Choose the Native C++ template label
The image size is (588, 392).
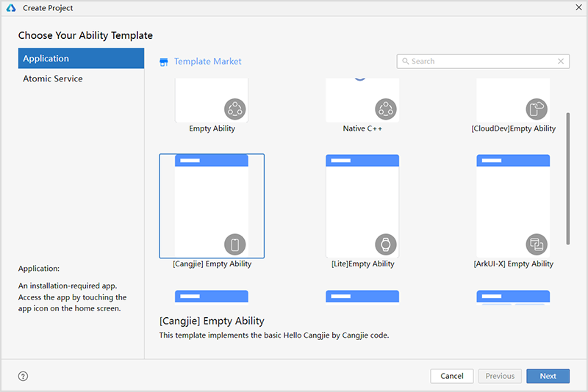tap(362, 128)
